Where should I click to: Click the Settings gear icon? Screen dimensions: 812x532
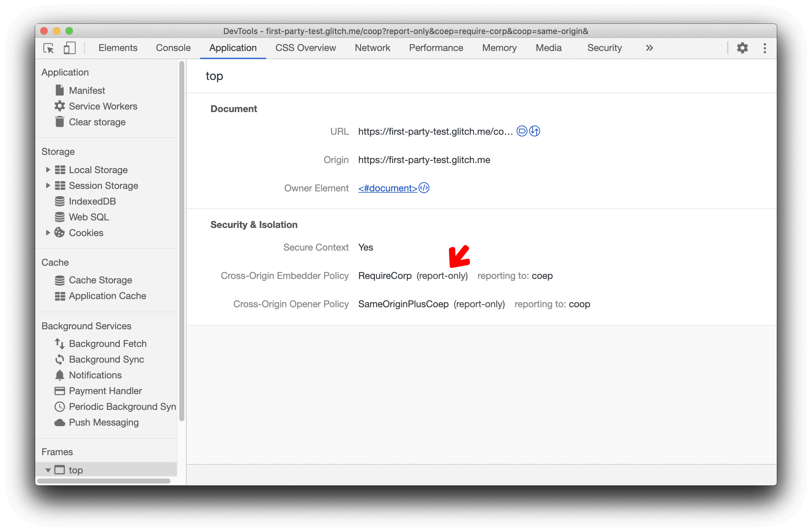(x=742, y=48)
